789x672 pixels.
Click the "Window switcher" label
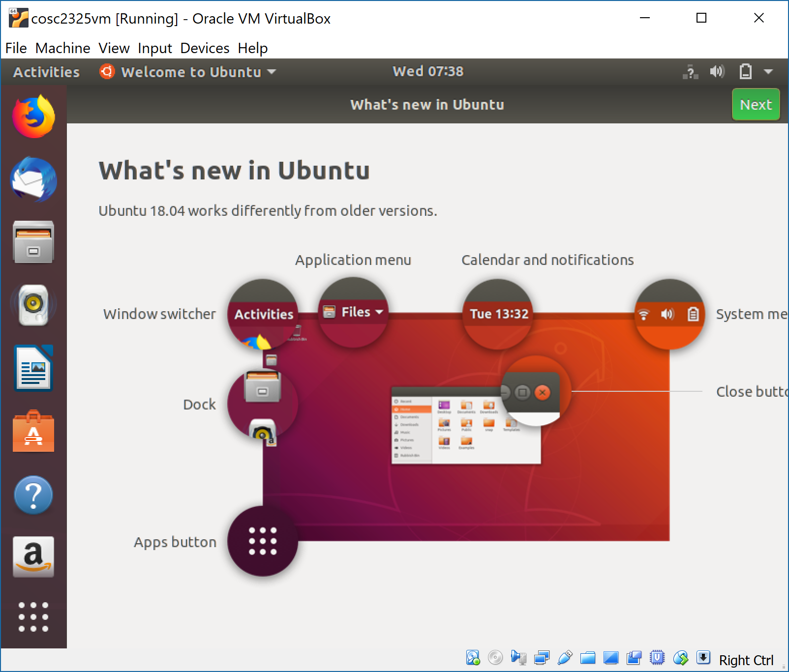[159, 314]
